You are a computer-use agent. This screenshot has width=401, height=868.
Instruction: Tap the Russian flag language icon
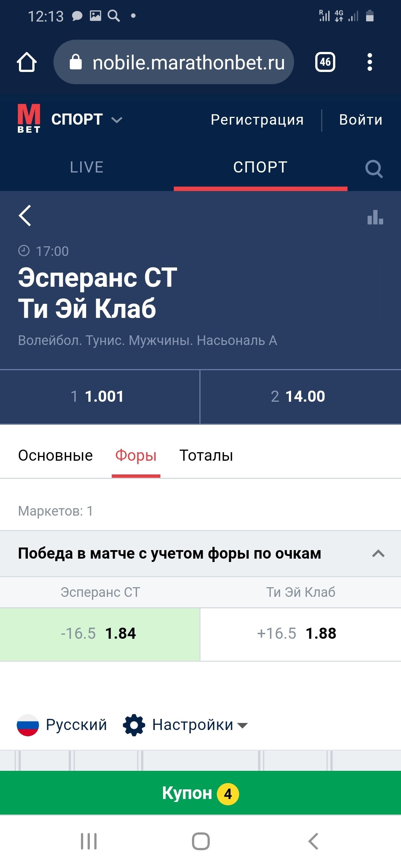coord(28,725)
